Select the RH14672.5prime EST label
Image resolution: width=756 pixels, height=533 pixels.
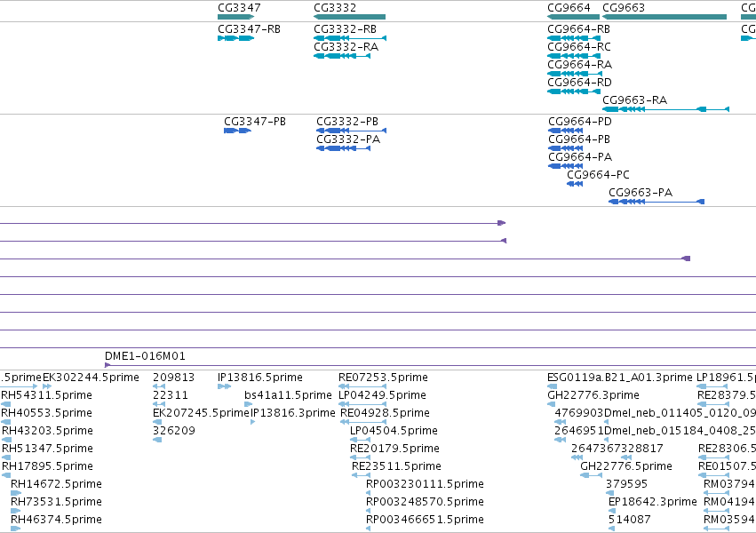56,484
